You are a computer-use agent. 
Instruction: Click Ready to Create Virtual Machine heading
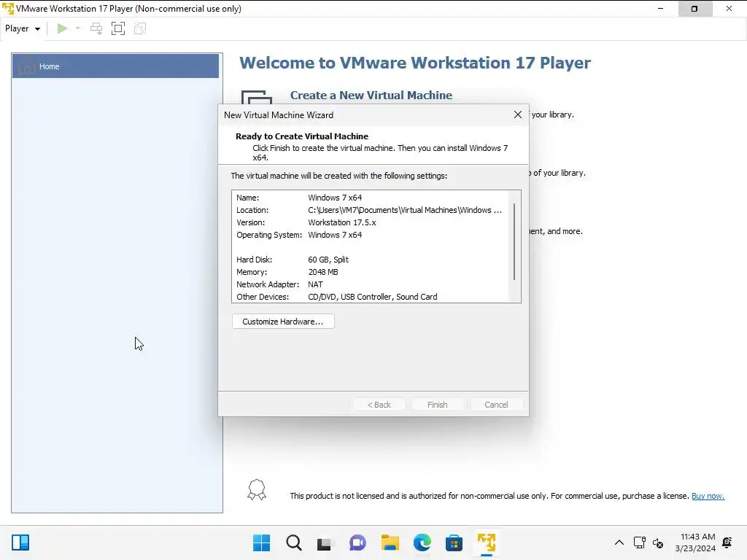pyautogui.click(x=301, y=136)
